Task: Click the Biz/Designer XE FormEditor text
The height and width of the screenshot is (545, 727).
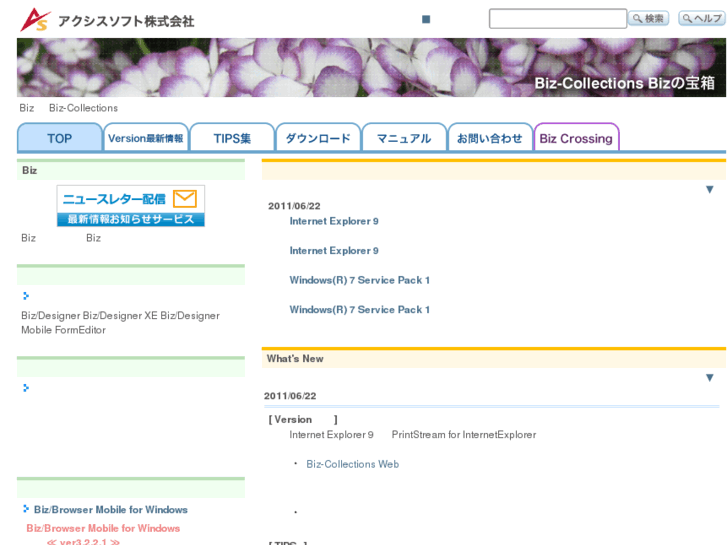Action: (120, 323)
